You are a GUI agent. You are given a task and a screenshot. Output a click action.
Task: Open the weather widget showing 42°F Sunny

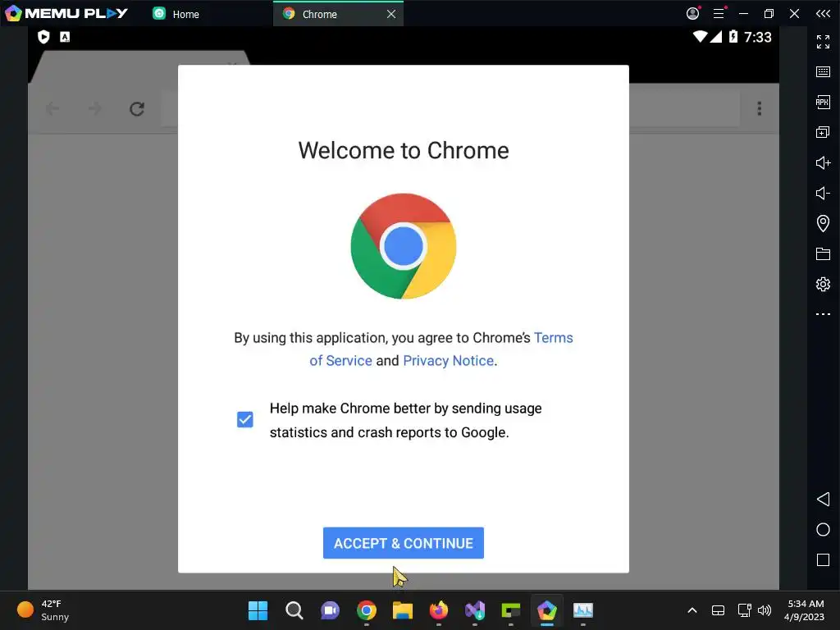click(x=43, y=610)
